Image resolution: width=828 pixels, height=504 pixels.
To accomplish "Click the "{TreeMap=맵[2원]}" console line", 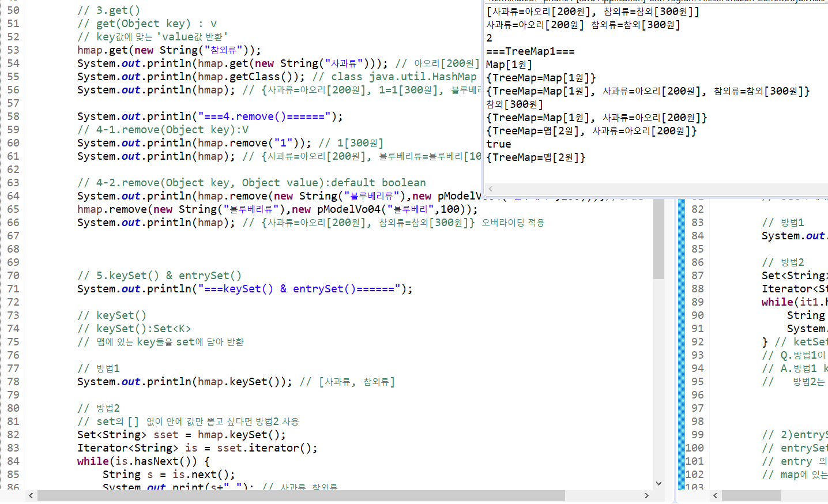I will (x=536, y=157).
